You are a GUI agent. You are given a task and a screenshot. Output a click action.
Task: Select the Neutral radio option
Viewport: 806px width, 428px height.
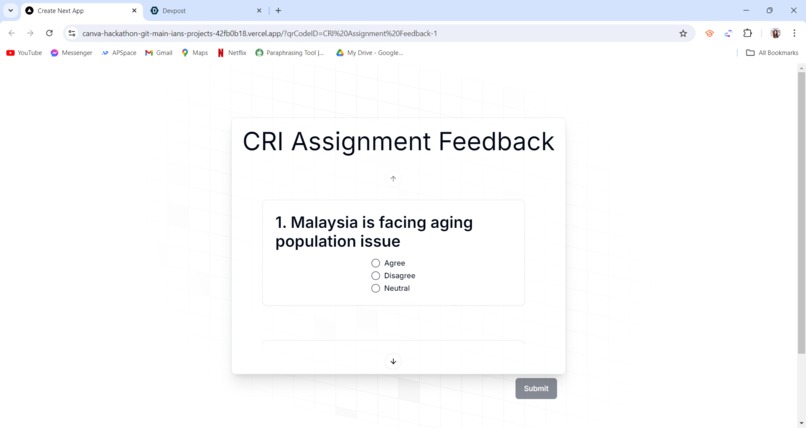pos(376,288)
